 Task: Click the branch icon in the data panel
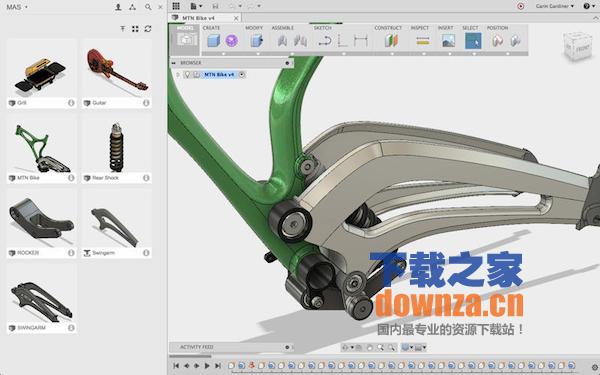(x=132, y=7)
